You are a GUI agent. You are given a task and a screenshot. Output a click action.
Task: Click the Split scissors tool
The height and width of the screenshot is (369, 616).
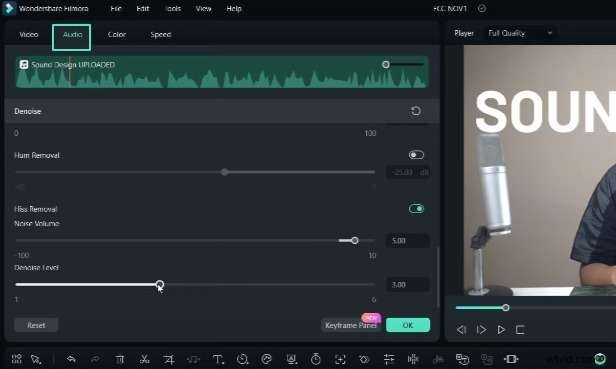point(145,359)
